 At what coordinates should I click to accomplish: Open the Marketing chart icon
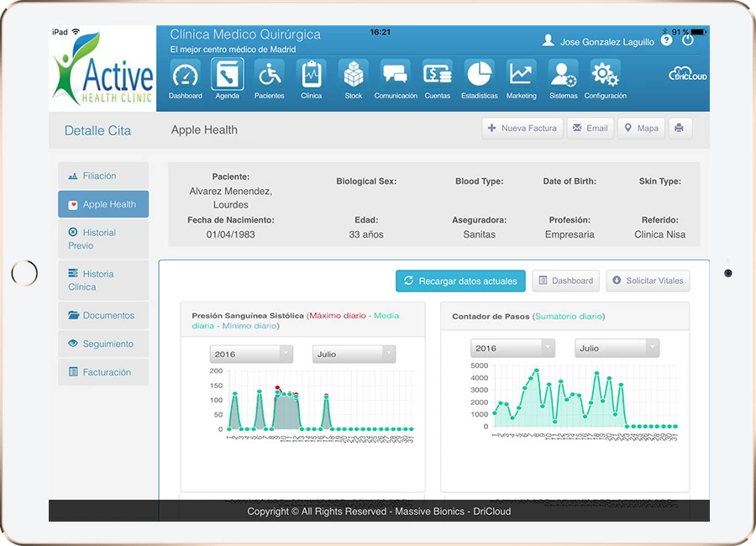coord(521,75)
